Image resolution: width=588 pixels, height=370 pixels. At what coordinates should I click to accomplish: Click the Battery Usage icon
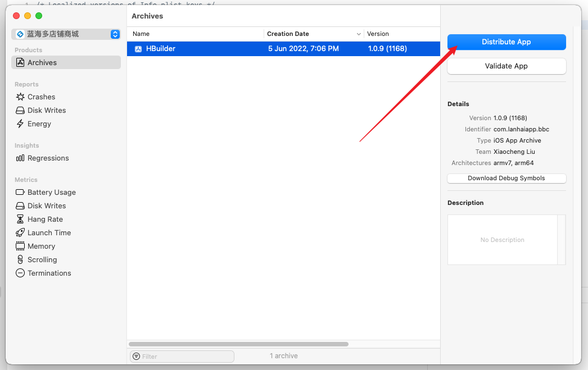coord(20,192)
